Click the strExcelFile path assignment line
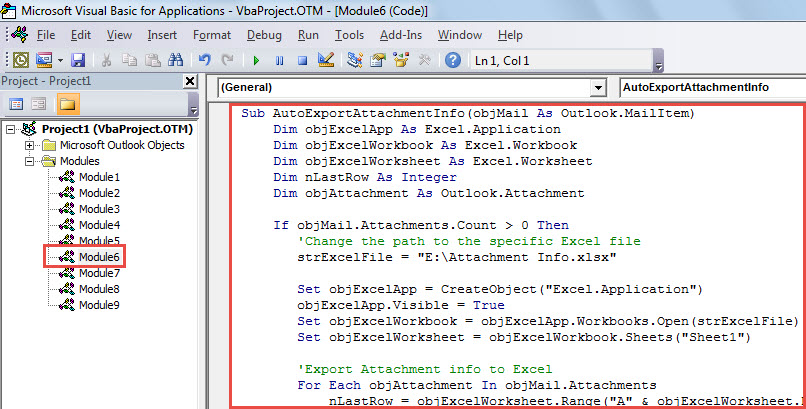This screenshot has height=409, width=806. coord(456,257)
